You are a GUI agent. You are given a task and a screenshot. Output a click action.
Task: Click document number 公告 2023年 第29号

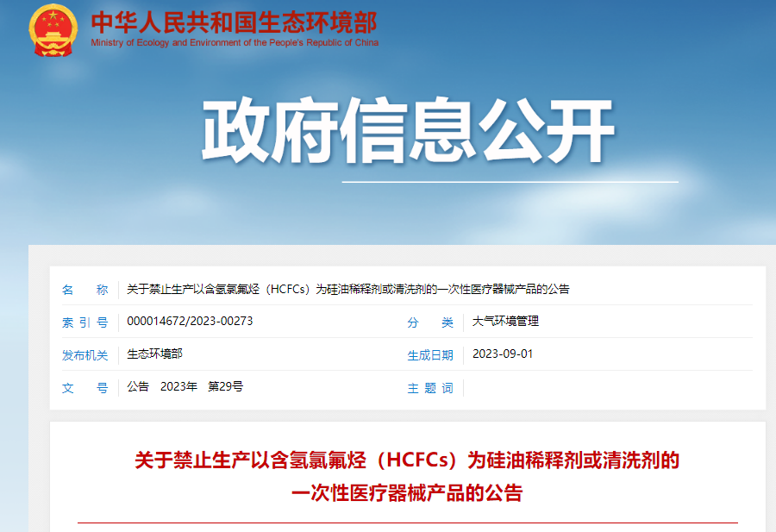185,387
